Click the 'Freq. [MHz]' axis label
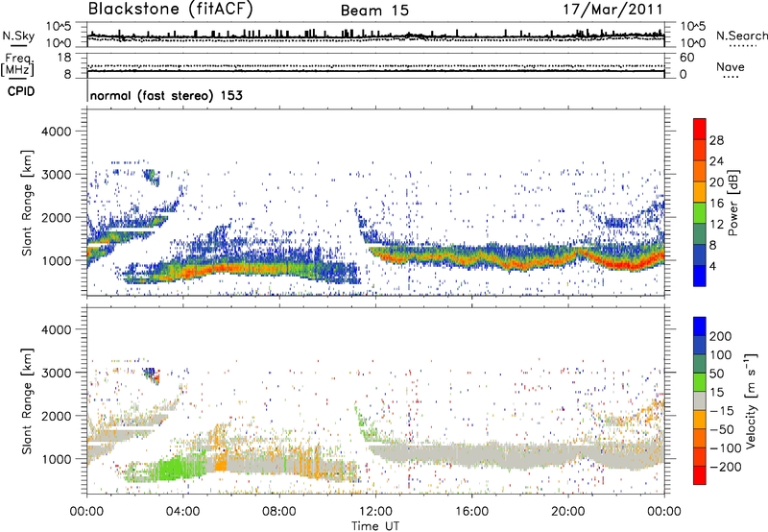Screen dimensions: 768x532 [17, 64]
